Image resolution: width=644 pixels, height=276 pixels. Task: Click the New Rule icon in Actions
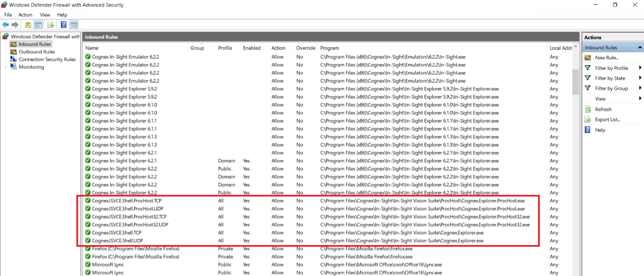coord(588,57)
